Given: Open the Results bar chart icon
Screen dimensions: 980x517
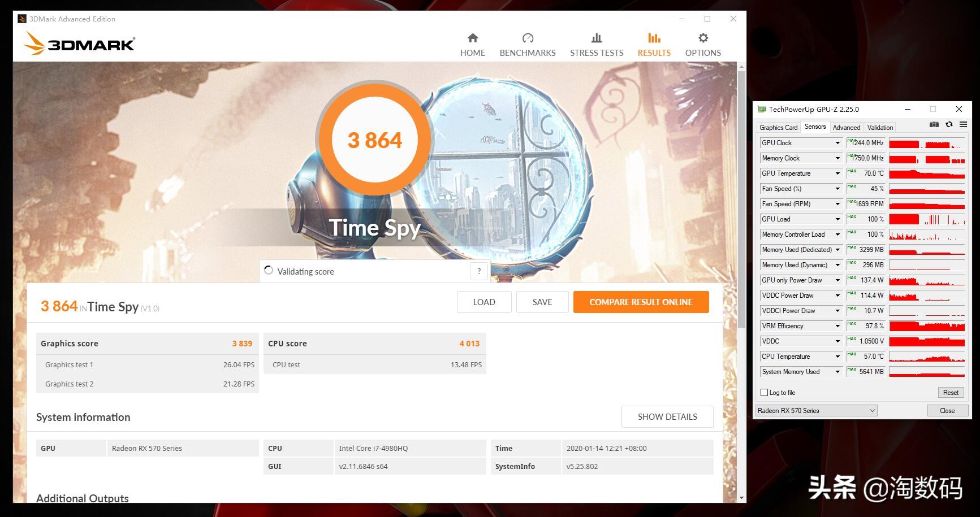Looking at the screenshot, I should pyautogui.click(x=654, y=38).
